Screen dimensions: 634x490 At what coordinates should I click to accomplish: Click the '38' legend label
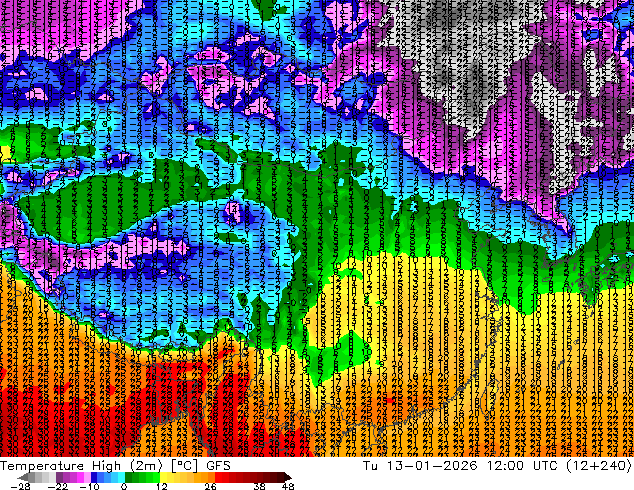point(259,486)
